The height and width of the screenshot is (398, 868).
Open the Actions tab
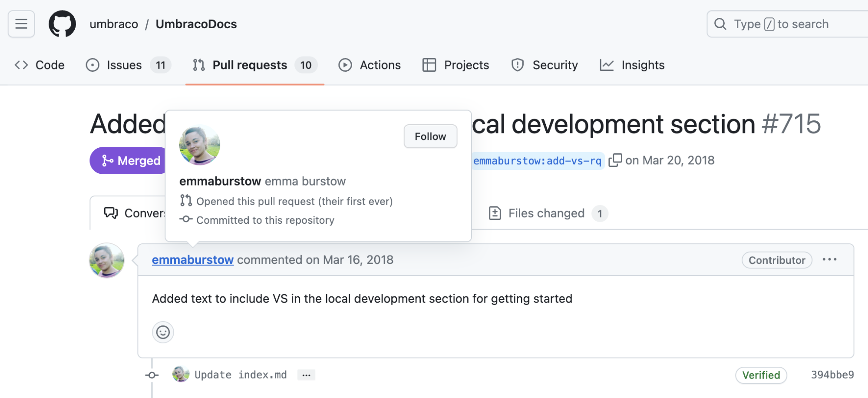(x=370, y=65)
